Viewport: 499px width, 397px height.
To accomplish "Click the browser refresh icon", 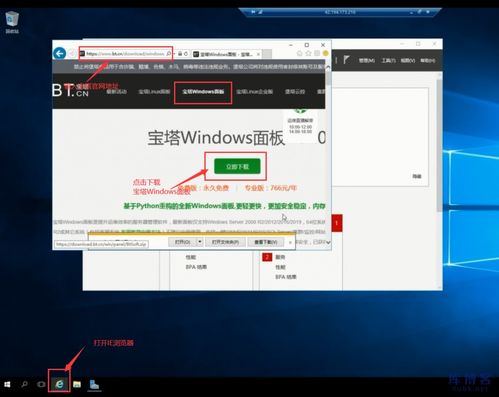I will tap(186, 54).
